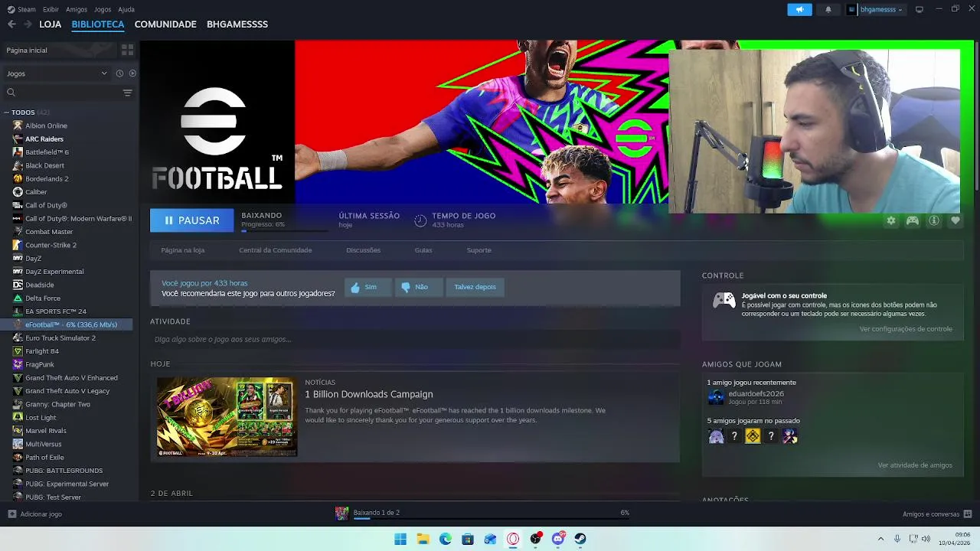Open Amigos e conversas

coord(937,514)
